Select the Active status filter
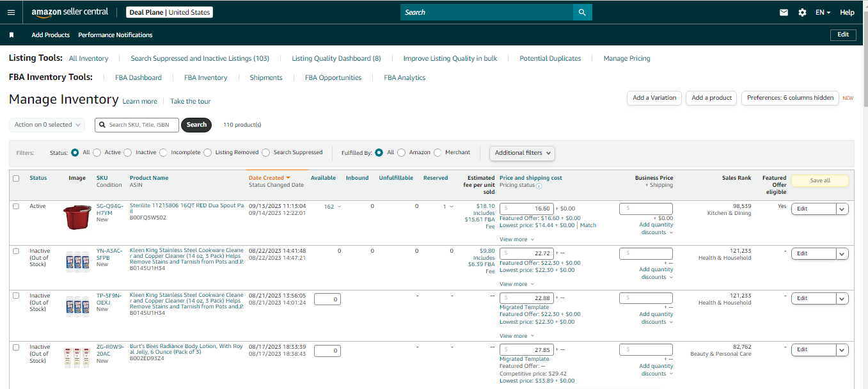 coord(97,152)
